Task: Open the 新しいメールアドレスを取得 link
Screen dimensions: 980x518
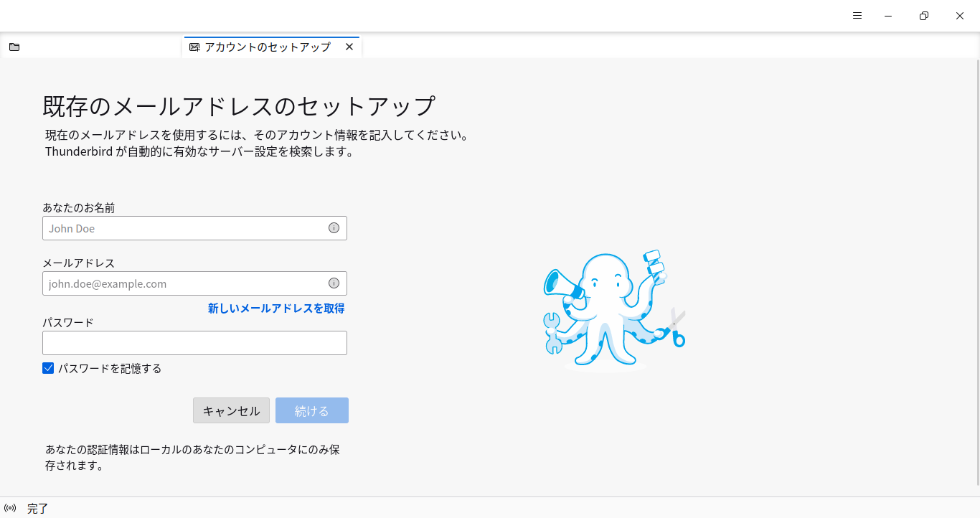Action: click(x=276, y=309)
